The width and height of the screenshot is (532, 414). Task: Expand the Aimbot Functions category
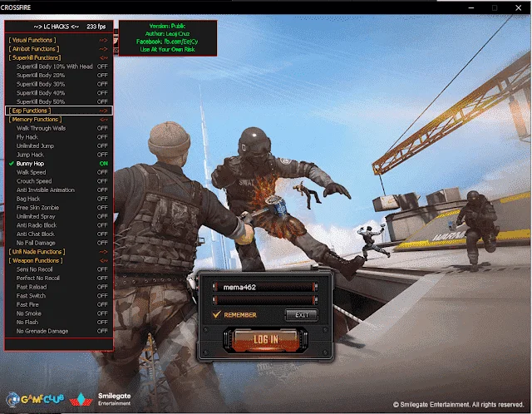pos(59,49)
